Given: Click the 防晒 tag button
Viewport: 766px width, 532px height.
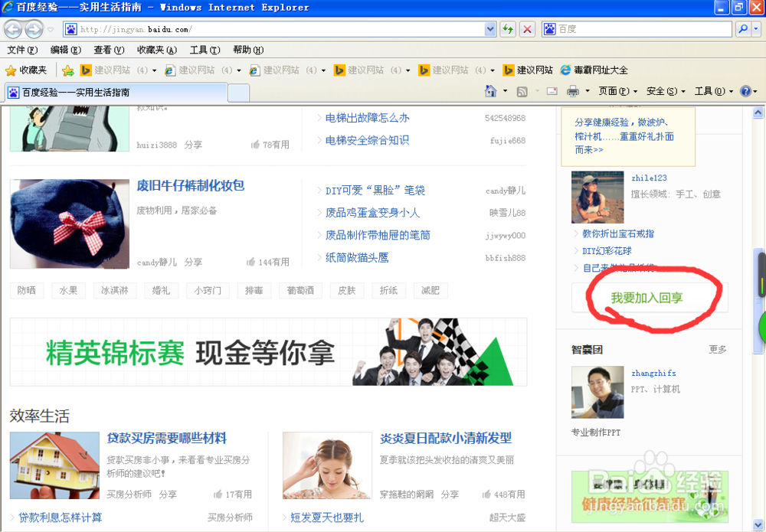Looking at the screenshot, I should (x=26, y=290).
